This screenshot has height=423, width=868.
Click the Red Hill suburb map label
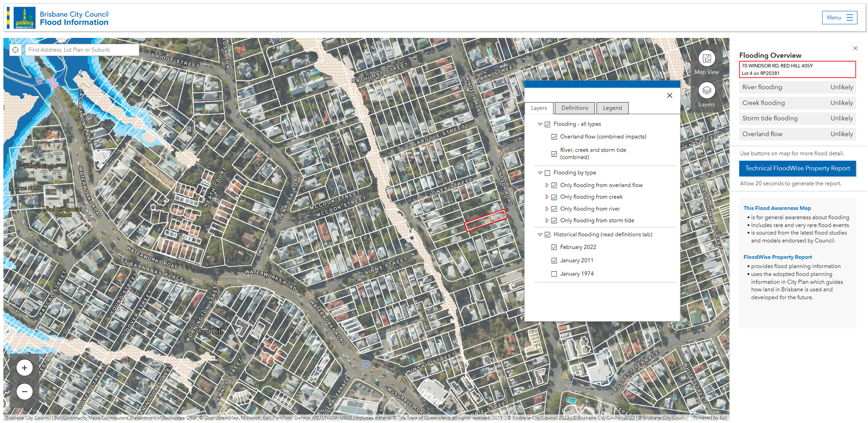point(210,332)
